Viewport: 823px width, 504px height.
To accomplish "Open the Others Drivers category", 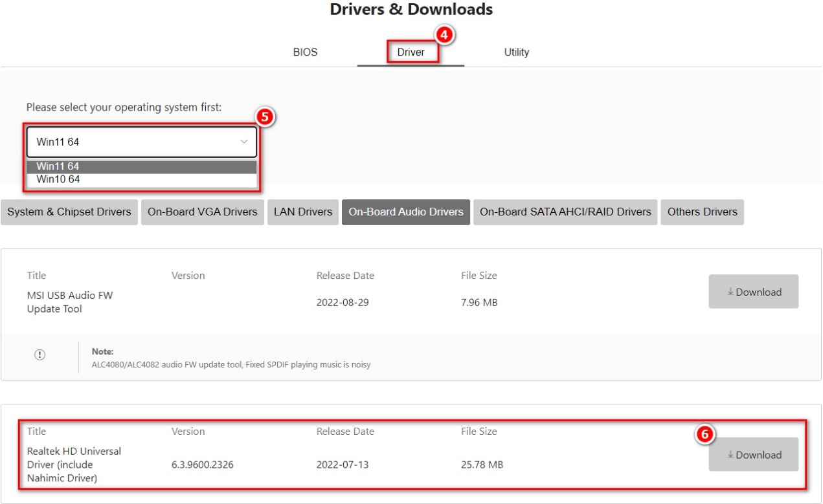I will [702, 212].
